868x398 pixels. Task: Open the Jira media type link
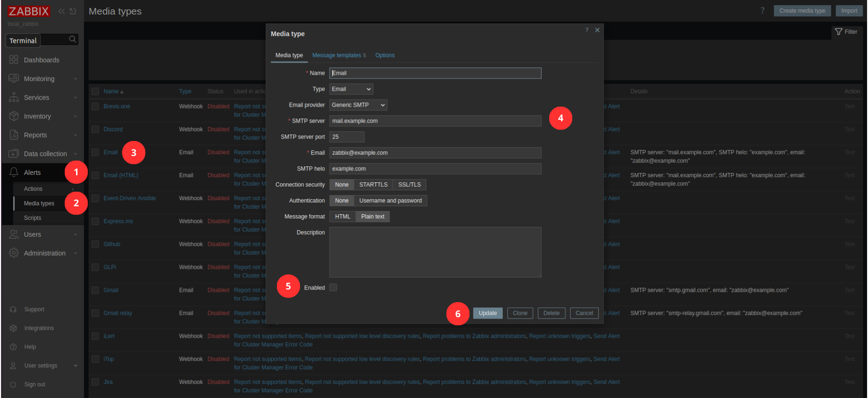point(108,382)
